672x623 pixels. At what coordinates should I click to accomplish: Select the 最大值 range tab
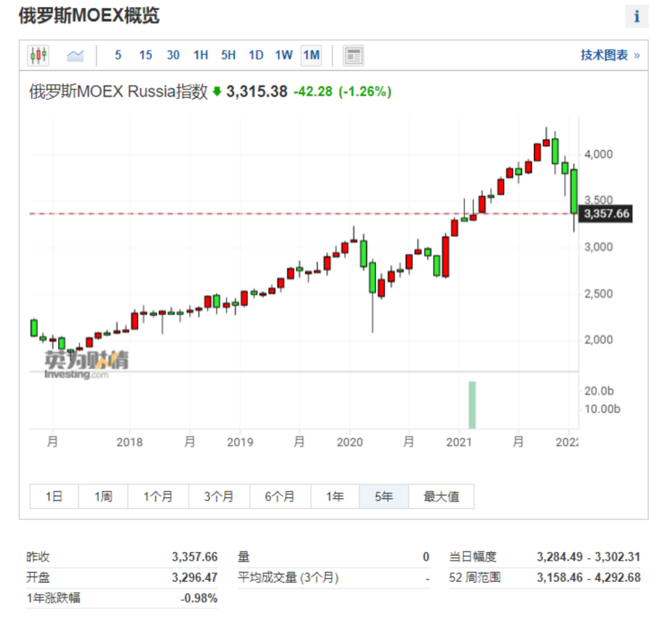click(x=442, y=497)
